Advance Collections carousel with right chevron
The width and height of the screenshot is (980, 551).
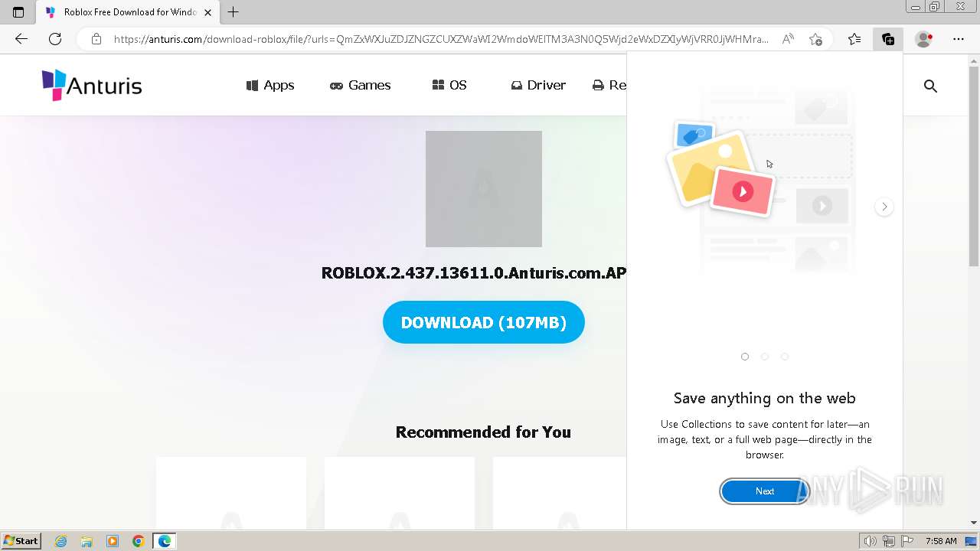(x=884, y=207)
